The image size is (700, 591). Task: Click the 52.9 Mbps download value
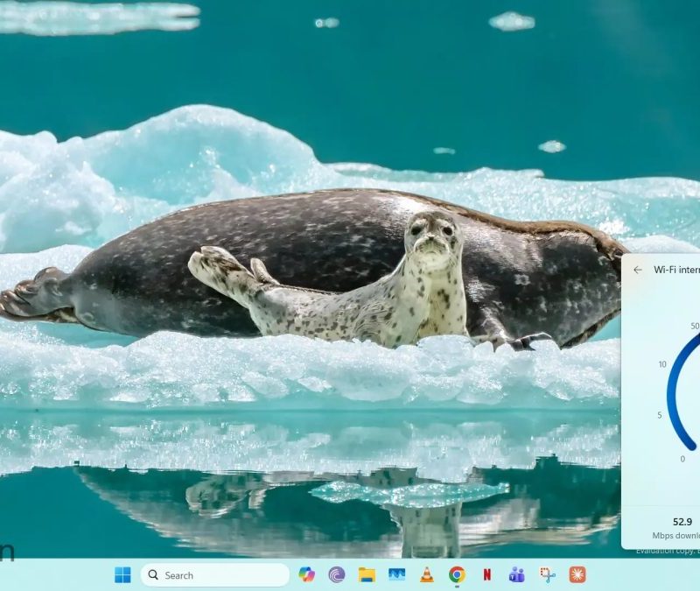point(682,522)
